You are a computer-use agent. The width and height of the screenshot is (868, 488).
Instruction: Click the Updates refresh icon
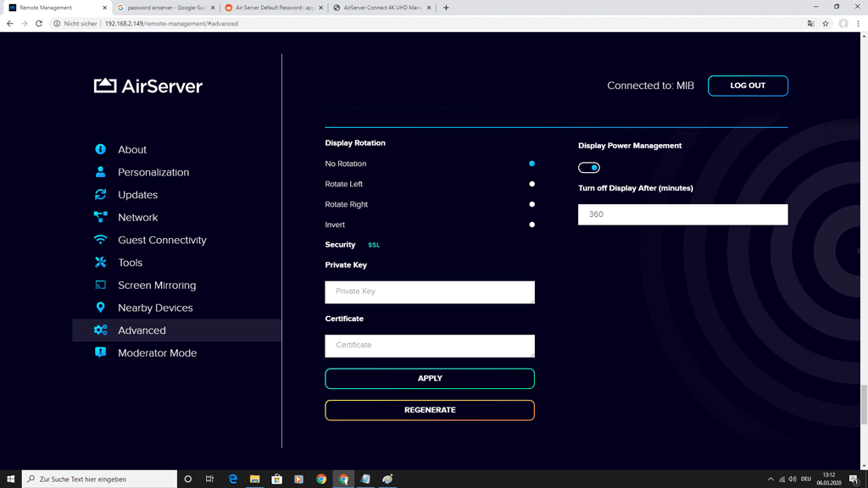click(100, 195)
